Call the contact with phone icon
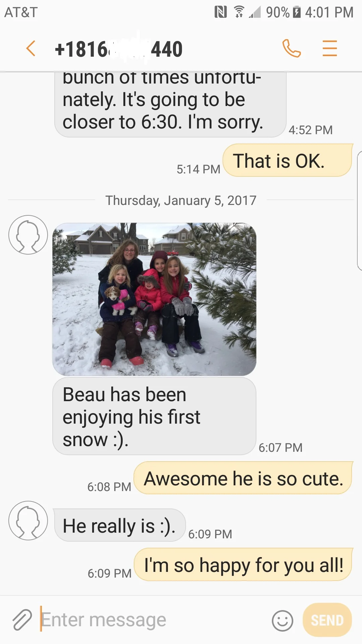Image resolution: width=362 pixels, height=644 pixels. pyautogui.click(x=291, y=48)
